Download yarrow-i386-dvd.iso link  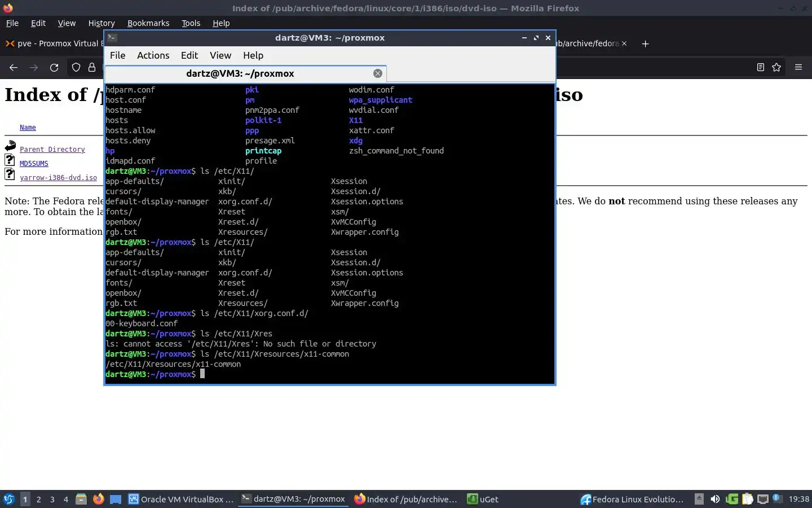point(58,178)
